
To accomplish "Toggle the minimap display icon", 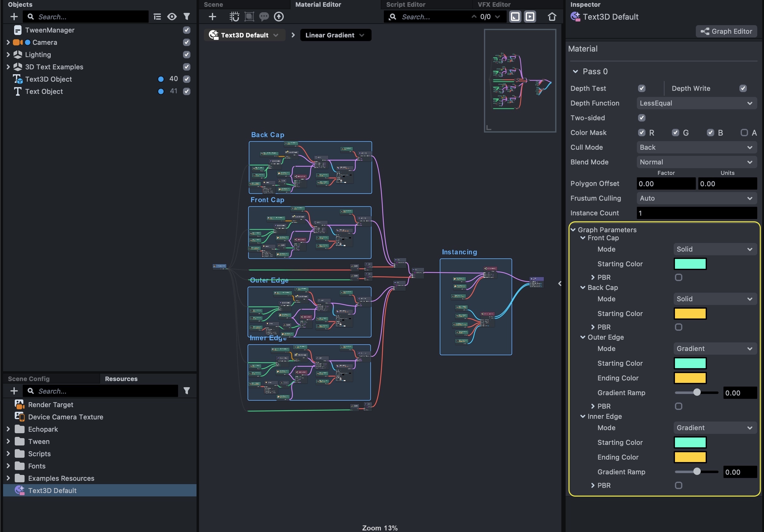I will point(515,17).
